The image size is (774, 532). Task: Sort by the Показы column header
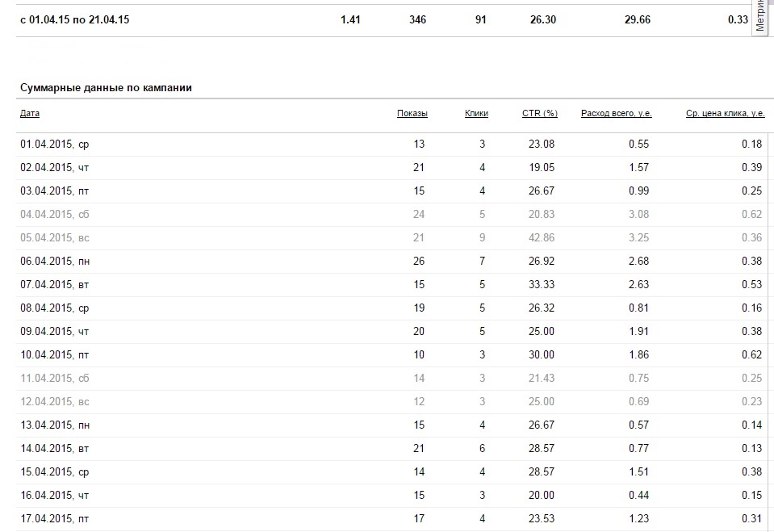tap(412, 113)
